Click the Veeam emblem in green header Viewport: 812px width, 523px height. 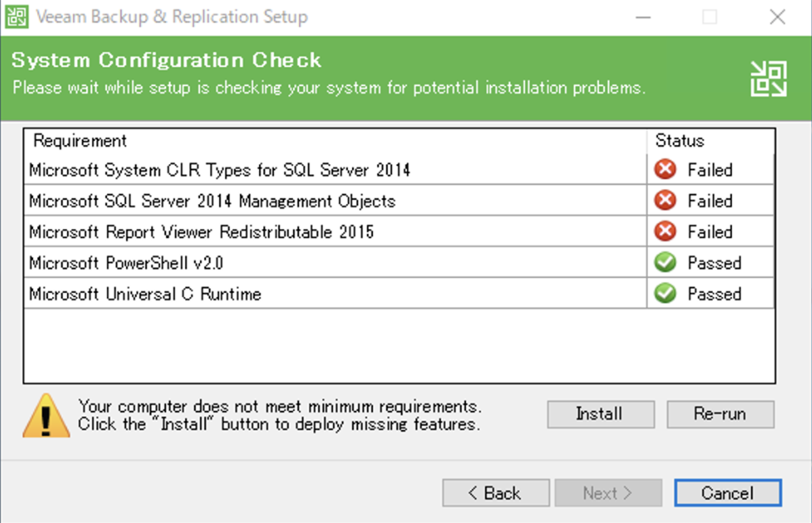pyautogui.click(x=769, y=79)
